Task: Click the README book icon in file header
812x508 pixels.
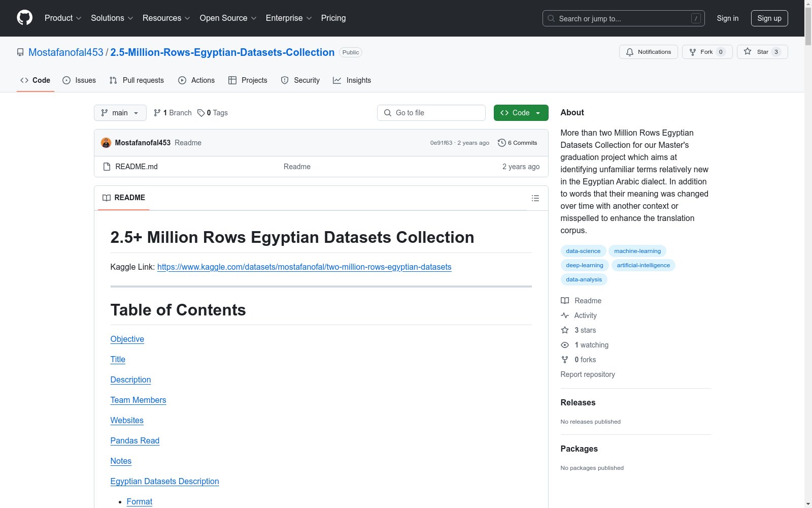Action: pos(107,198)
